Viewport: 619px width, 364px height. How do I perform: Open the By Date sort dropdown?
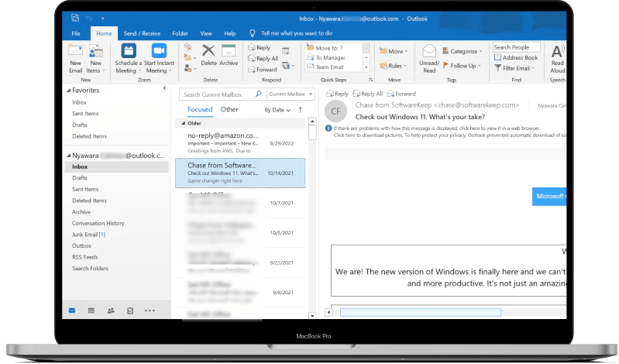click(x=277, y=110)
